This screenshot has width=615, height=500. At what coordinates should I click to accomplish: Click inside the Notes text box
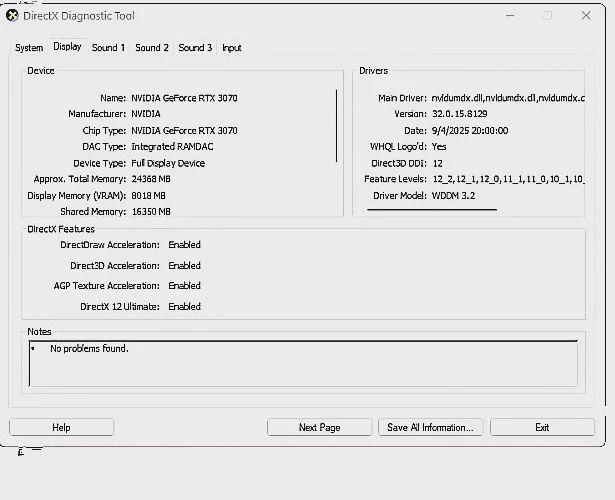tap(303, 364)
